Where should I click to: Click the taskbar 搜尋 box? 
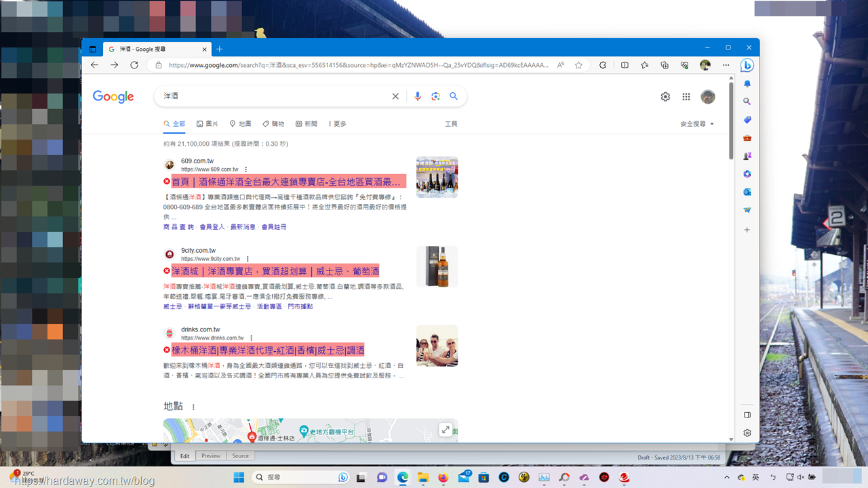pos(301,477)
